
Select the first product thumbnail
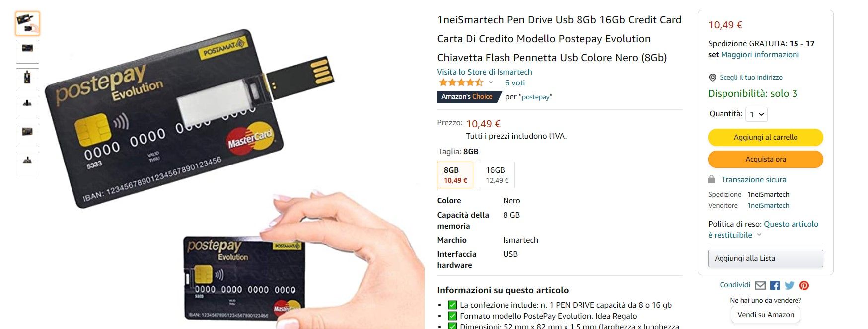27,23
